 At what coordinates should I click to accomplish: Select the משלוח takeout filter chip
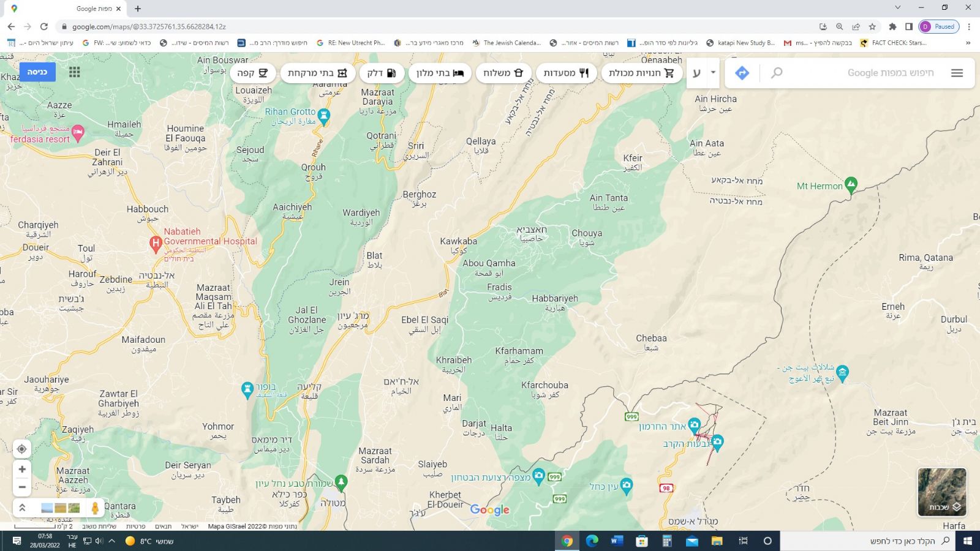pos(503,73)
